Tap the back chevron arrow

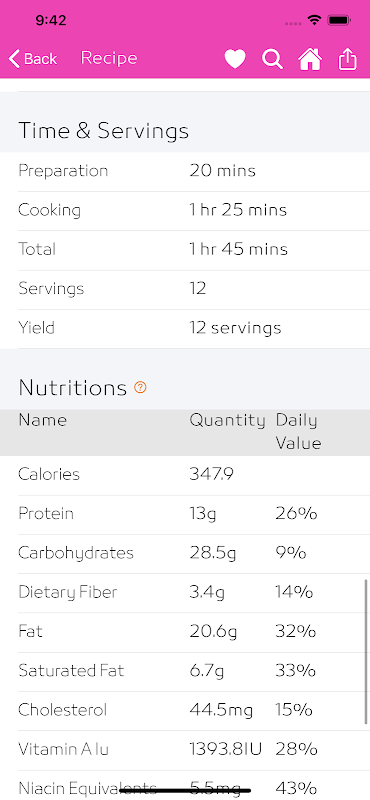[14, 59]
